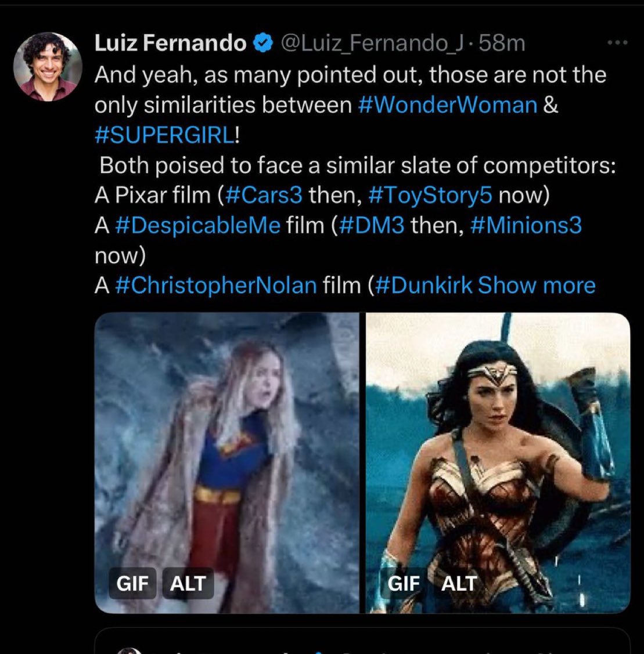The image size is (644, 654).
Task: Click the GIF badge on the Supergirl image
Action: point(133,583)
